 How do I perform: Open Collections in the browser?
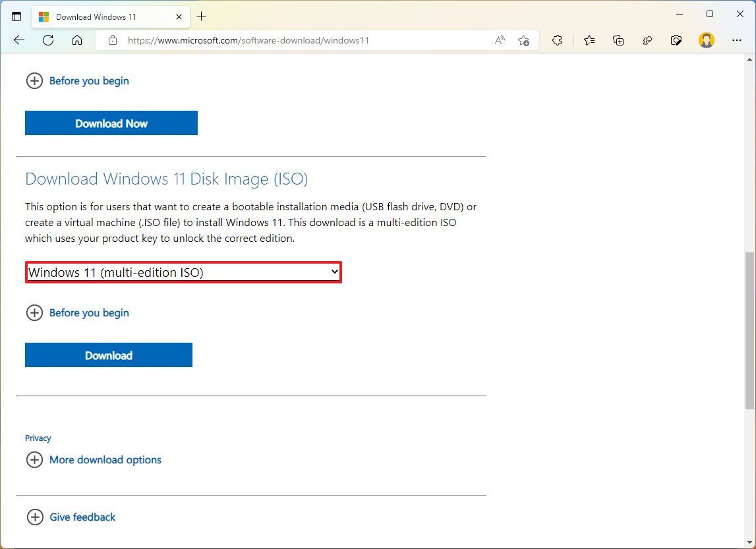tap(618, 40)
